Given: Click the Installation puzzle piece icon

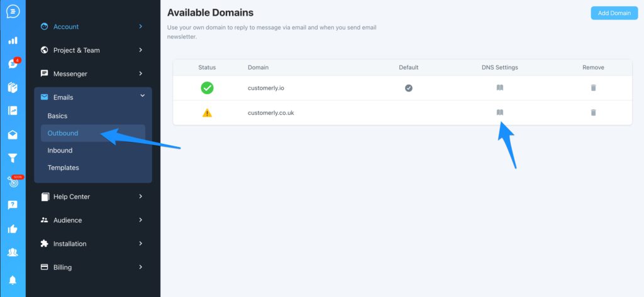Looking at the screenshot, I should click(x=45, y=244).
